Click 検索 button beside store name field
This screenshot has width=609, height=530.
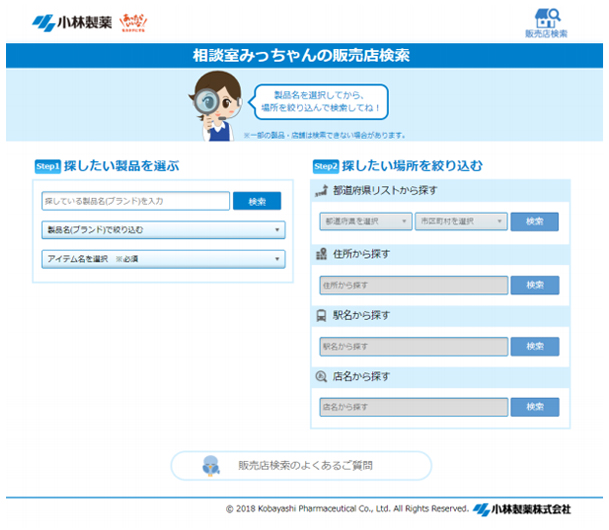[535, 407]
